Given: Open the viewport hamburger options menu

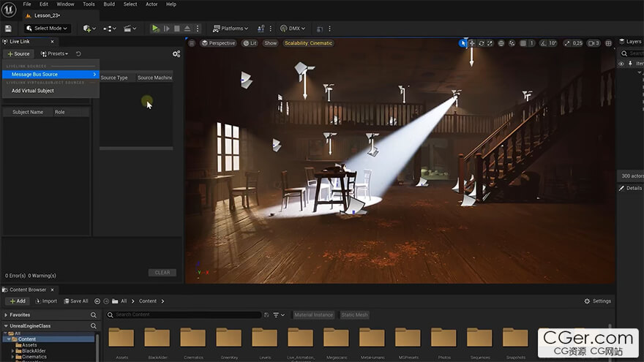Looking at the screenshot, I should pyautogui.click(x=192, y=43).
